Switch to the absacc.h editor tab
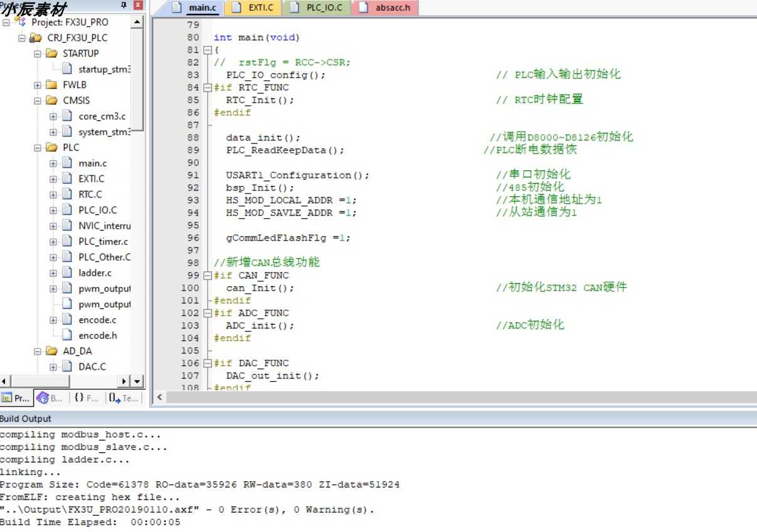757x532 pixels. point(384,8)
